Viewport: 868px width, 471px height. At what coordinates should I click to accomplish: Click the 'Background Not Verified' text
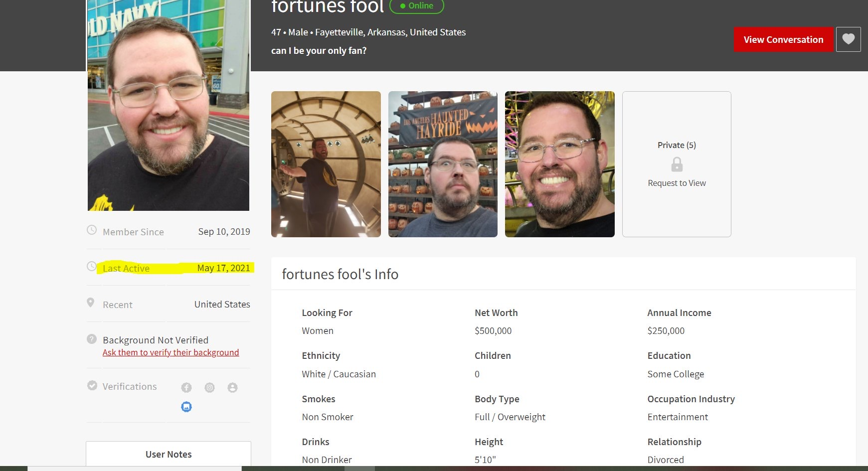[x=156, y=340]
